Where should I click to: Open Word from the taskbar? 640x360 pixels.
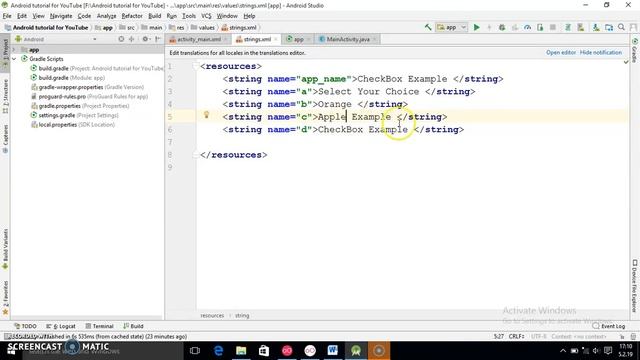pos(333,351)
